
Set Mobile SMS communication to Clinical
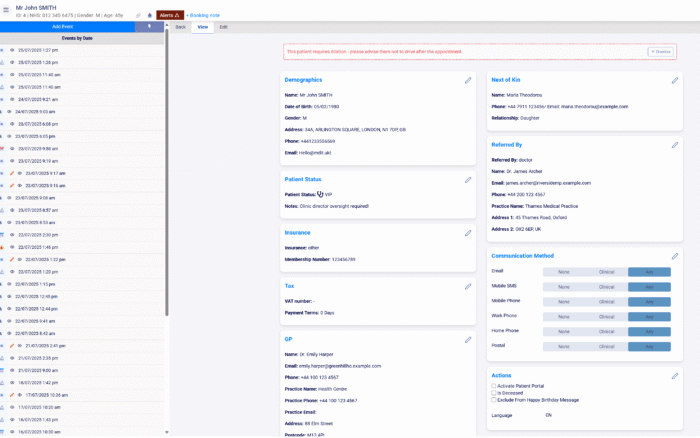point(606,287)
